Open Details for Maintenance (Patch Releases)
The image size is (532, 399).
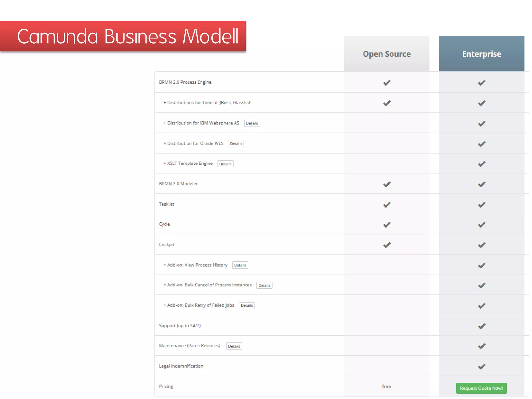[x=234, y=346]
